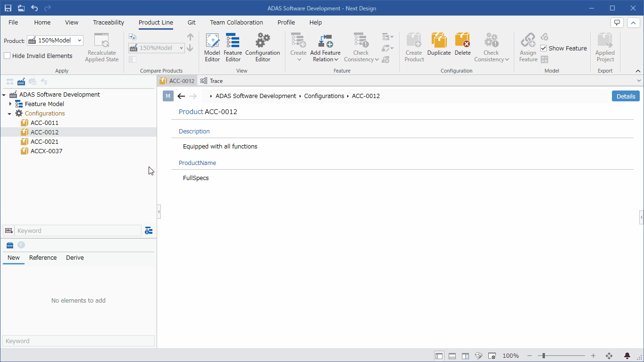
Task: Open the notifications bell in status bar
Action: 627,356
